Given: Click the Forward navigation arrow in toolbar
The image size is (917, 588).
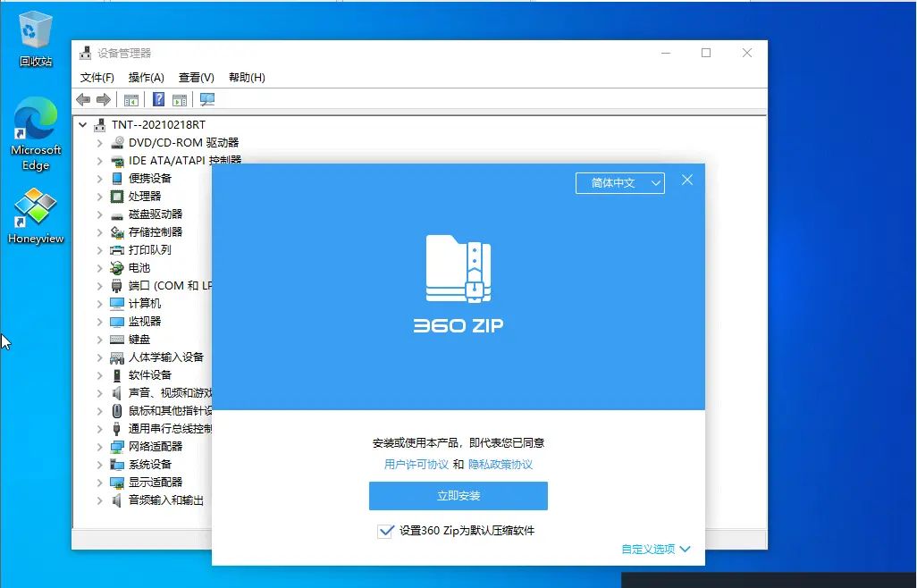Looking at the screenshot, I should click(103, 99).
